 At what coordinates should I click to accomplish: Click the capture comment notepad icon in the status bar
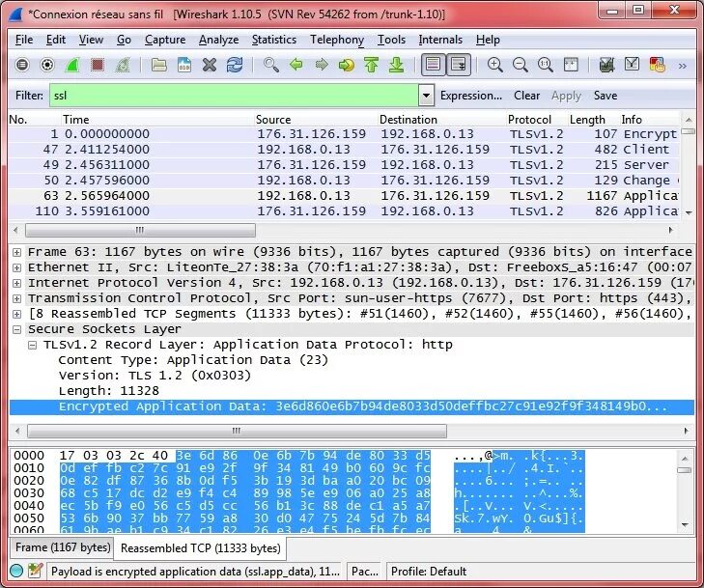coord(35,571)
